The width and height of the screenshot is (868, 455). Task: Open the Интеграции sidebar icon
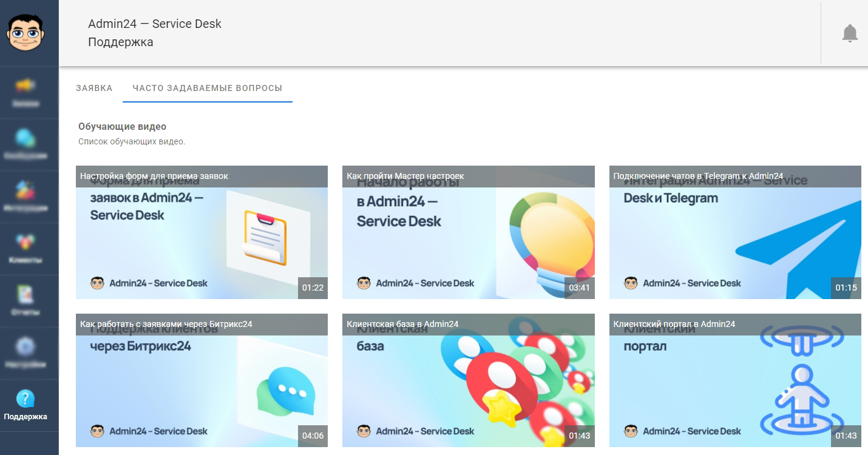[x=25, y=190]
